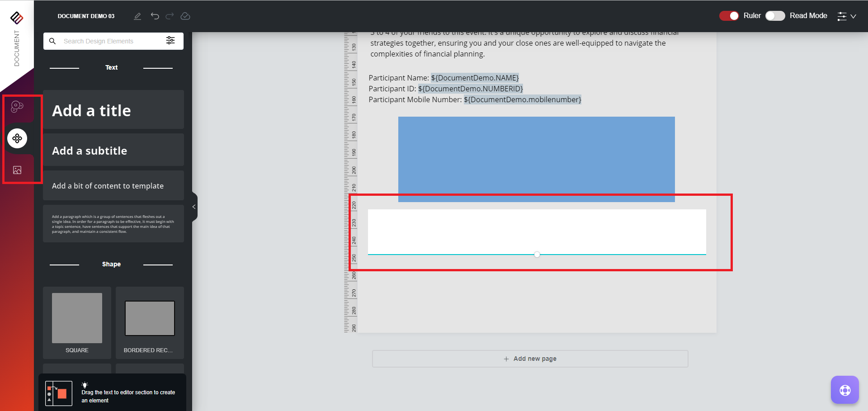Click Add a title element

click(x=113, y=110)
